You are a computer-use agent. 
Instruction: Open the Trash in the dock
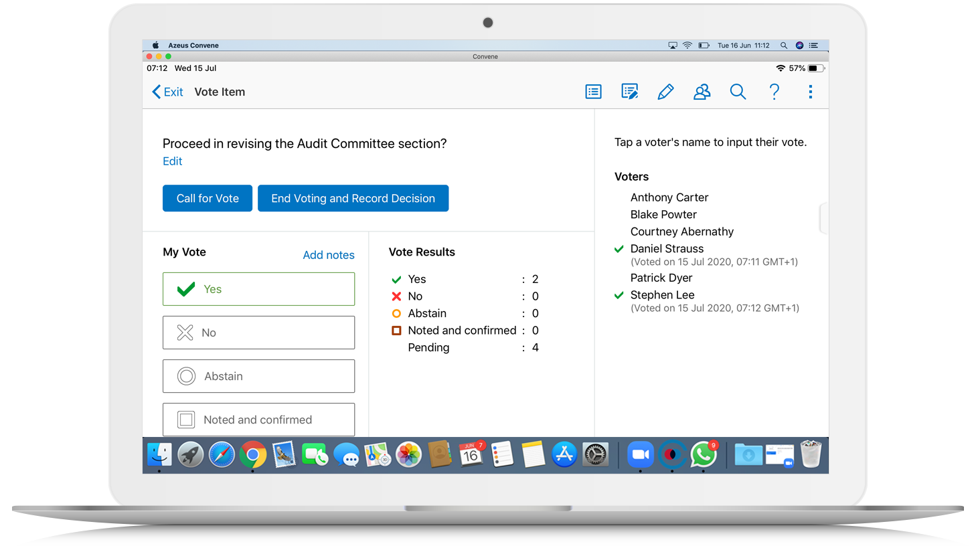[811, 454]
